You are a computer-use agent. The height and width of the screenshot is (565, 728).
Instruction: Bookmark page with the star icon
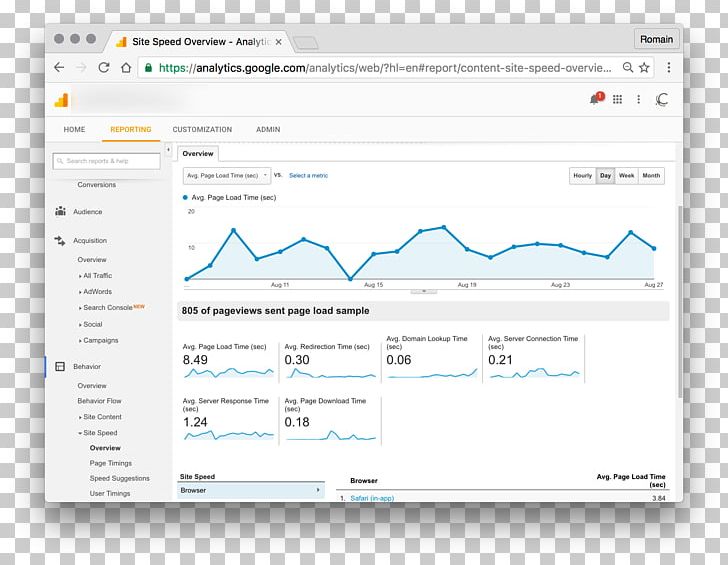645,68
